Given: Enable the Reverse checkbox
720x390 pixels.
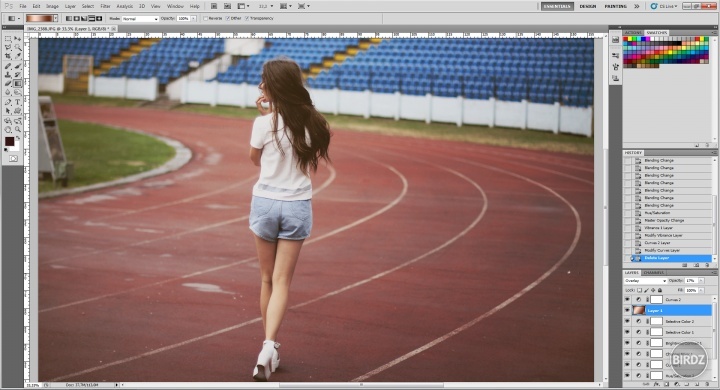Looking at the screenshot, I should 205,18.
